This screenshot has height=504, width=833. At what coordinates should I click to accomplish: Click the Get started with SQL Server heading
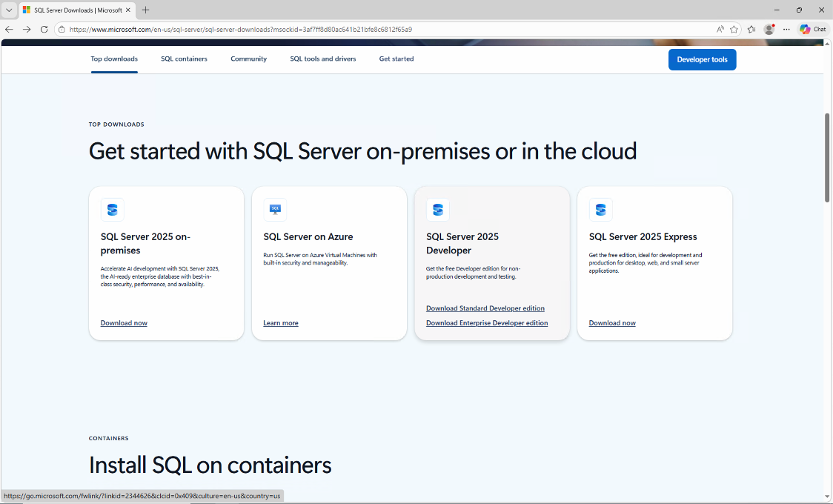(x=362, y=151)
